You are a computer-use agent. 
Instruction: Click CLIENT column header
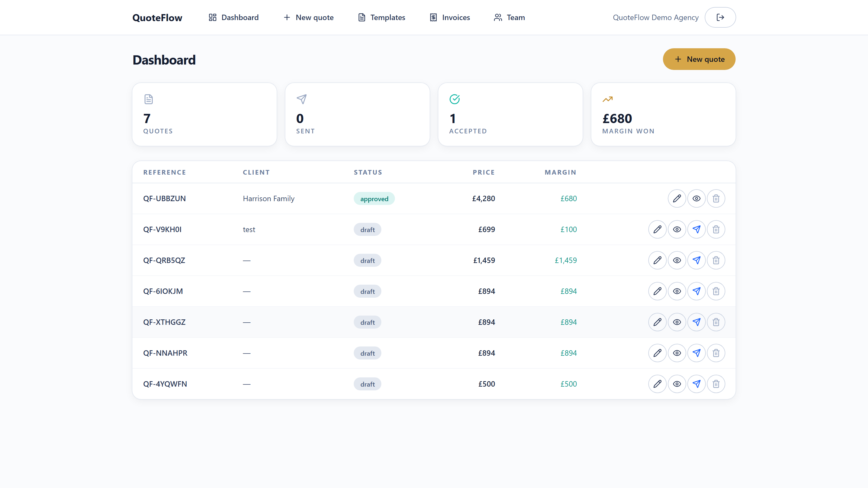pyautogui.click(x=256, y=172)
